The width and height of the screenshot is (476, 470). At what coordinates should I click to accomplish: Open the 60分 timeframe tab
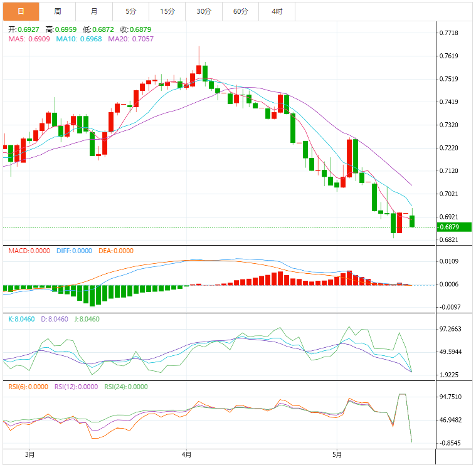(240, 11)
